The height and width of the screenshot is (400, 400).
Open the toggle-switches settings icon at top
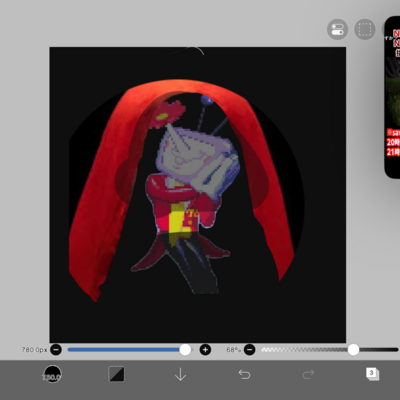(337, 29)
